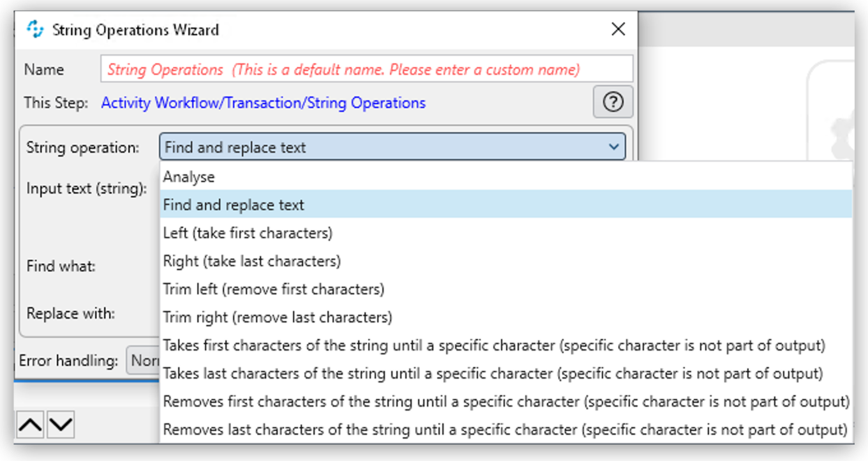Click the String operation dropdown chevron

click(x=613, y=147)
